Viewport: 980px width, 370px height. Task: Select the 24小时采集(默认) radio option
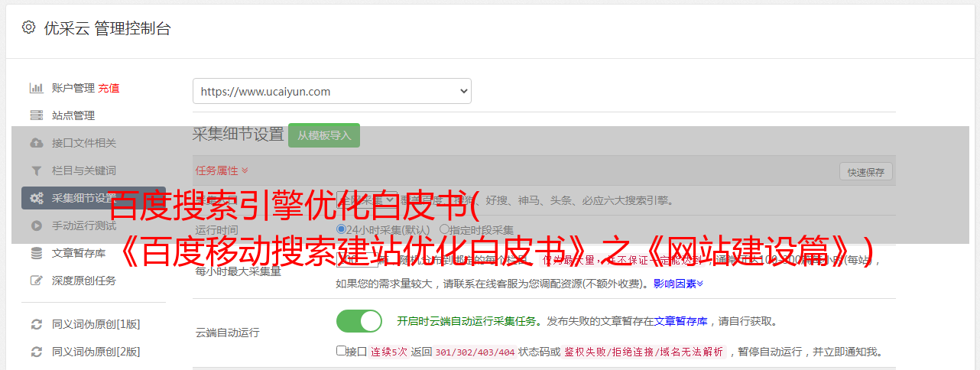(x=342, y=229)
